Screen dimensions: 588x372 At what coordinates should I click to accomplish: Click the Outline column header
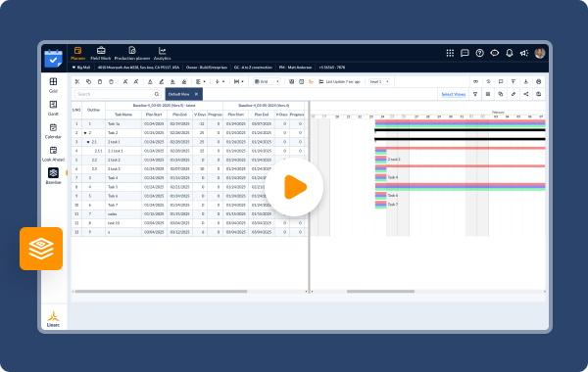tap(93, 111)
